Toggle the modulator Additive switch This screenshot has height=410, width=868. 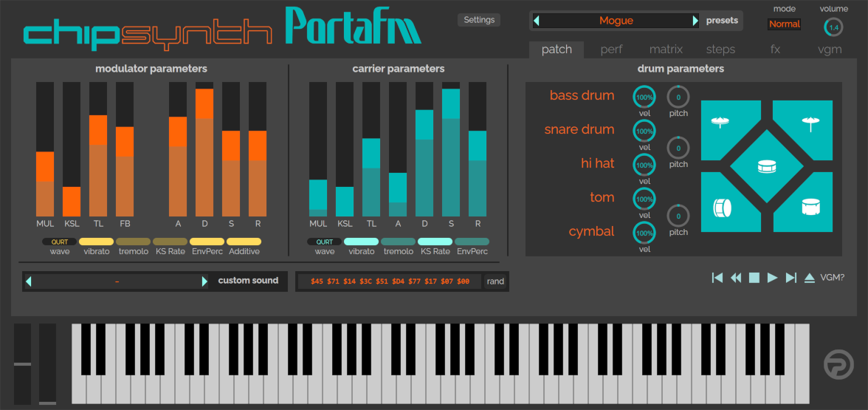(x=244, y=242)
